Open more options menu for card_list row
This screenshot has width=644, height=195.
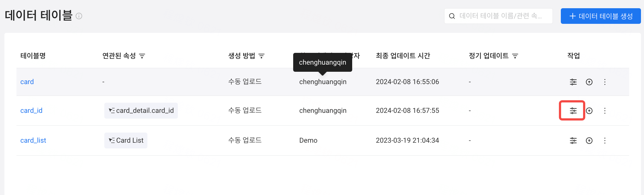[x=605, y=140]
